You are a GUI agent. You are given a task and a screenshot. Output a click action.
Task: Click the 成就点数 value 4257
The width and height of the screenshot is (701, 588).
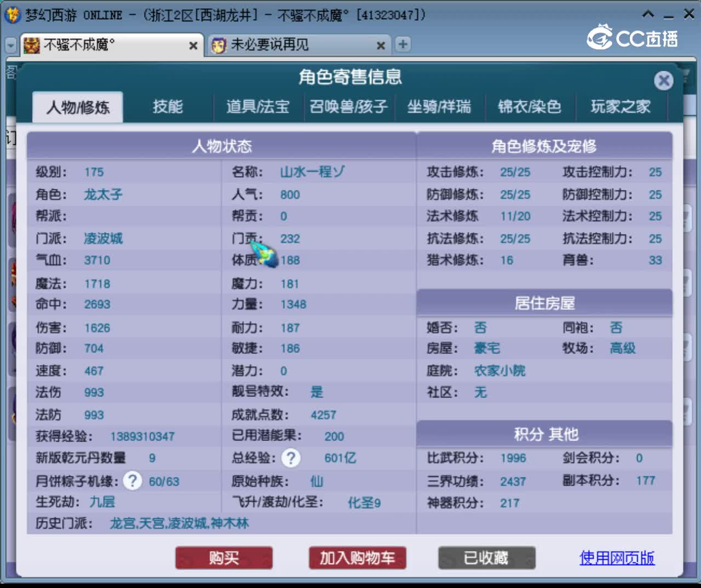323,415
